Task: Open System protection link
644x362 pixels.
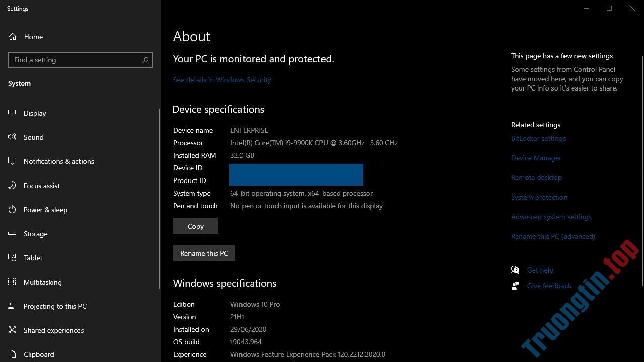Action: click(539, 197)
